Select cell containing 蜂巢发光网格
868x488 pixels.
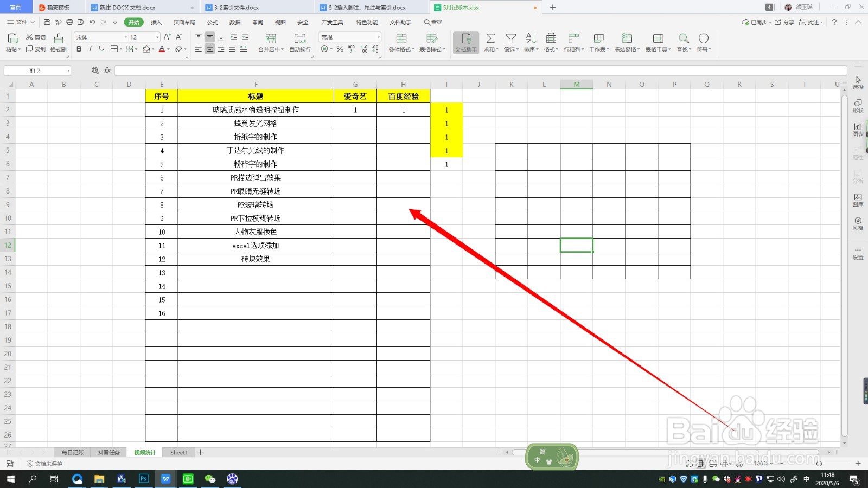click(256, 123)
